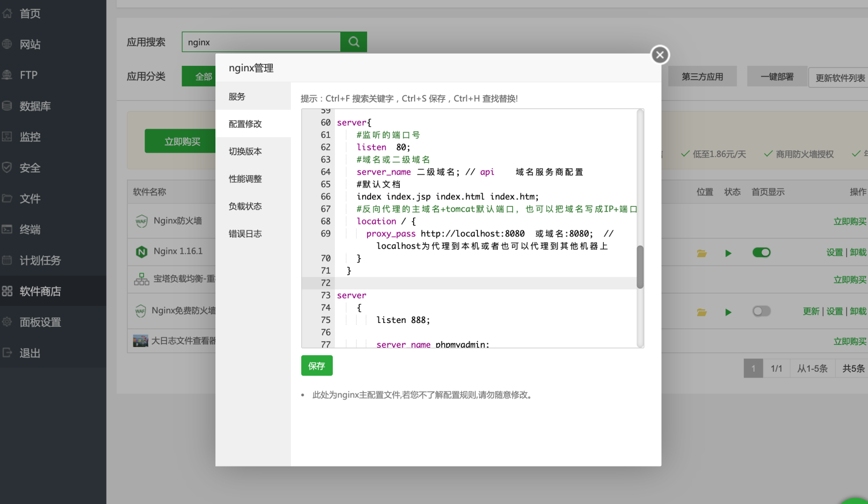Click the 大日志文件查看器 thumbnail icon

click(140, 341)
